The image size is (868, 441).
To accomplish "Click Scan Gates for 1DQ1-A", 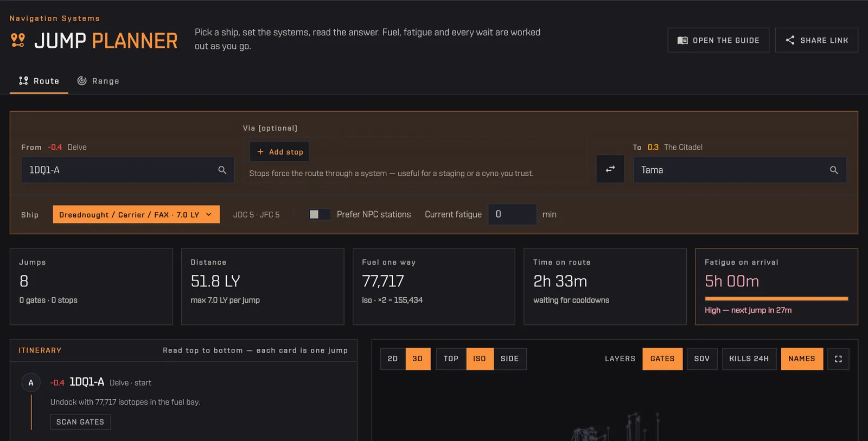I will [x=80, y=422].
